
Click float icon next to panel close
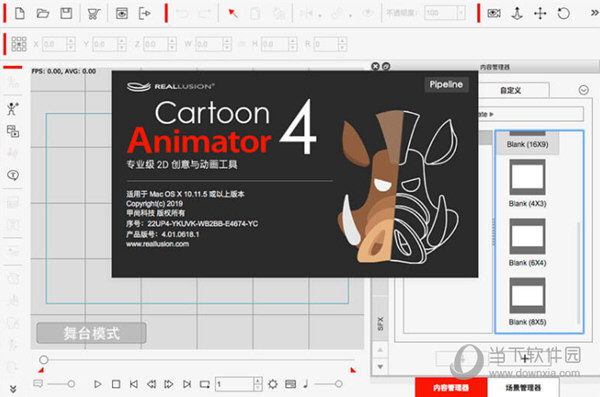[386, 66]
